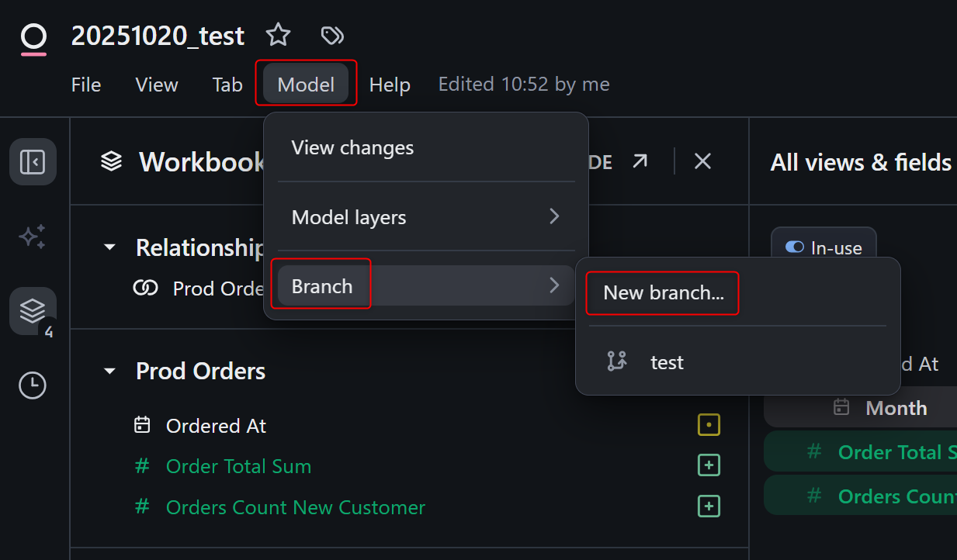Open the history clock icon

33,385
